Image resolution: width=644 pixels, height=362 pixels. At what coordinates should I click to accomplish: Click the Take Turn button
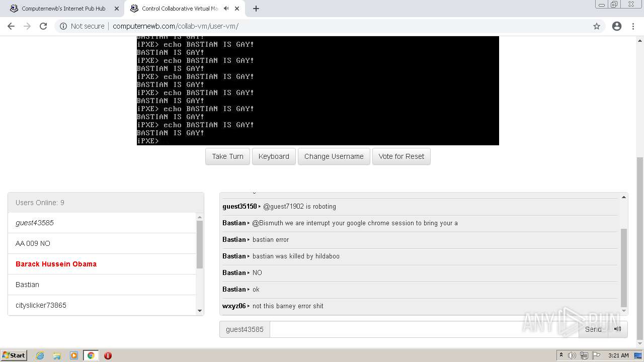pyautogui.click(x=227, y=156)
